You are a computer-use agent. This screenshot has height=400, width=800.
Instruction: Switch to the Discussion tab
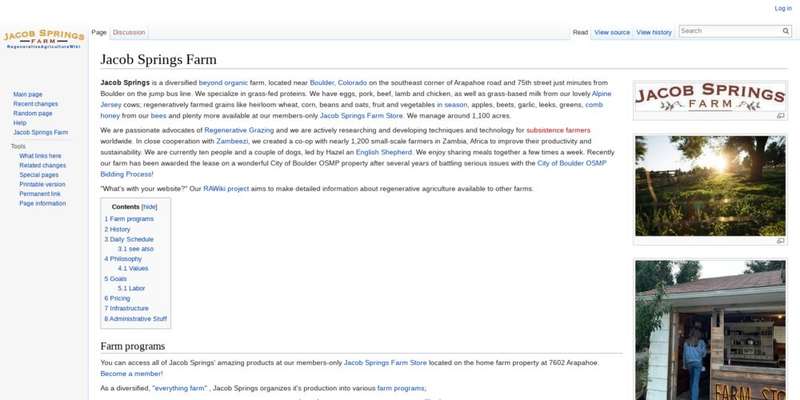pyautogui.click(x=129, y=32)
